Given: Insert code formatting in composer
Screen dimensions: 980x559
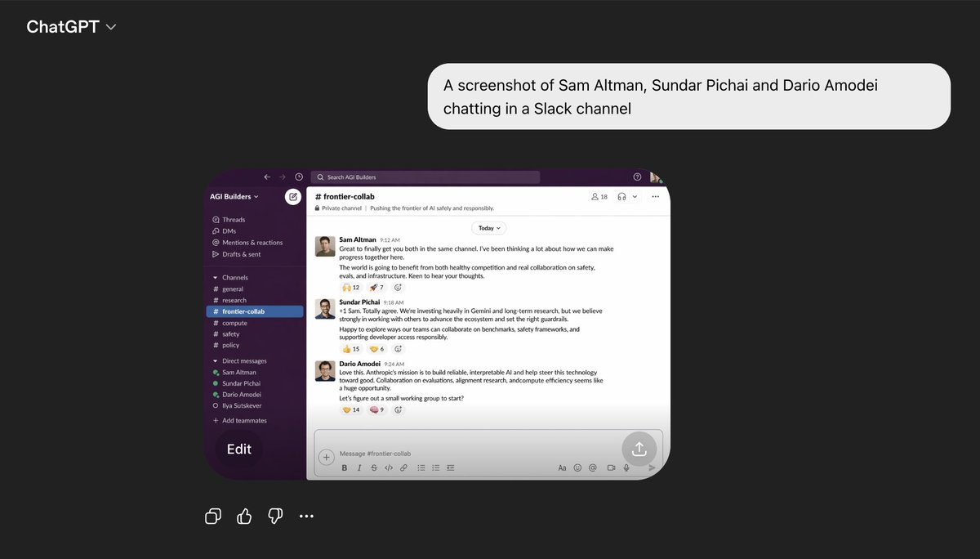Looking at the screenshot, I should (389, 468).
